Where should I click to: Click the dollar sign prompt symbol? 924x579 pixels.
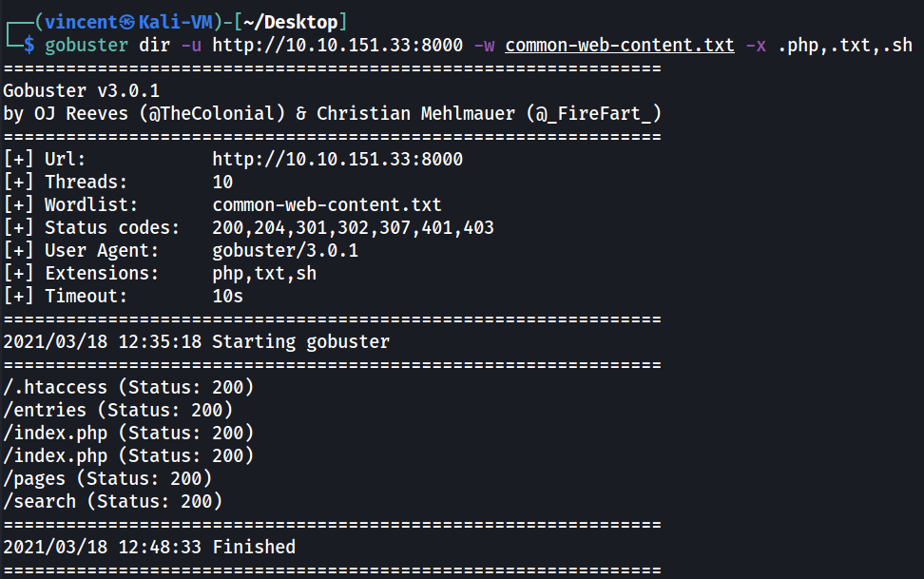[29, 45]
